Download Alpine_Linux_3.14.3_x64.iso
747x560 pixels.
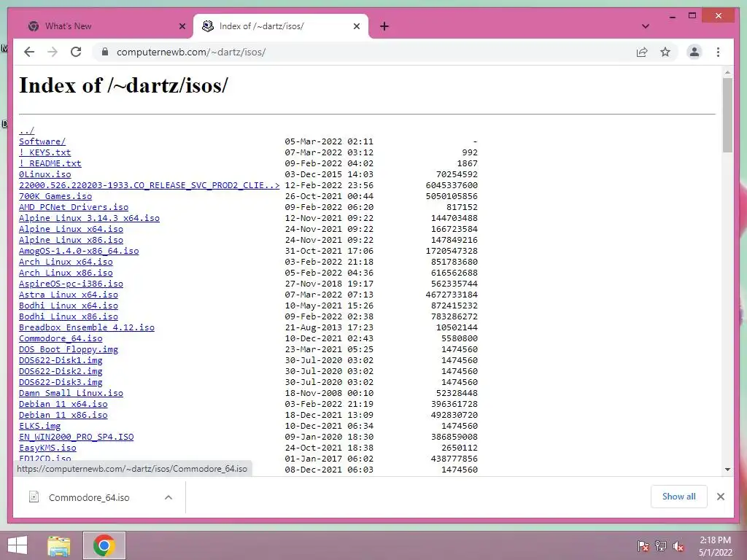(x=89, y=218)
